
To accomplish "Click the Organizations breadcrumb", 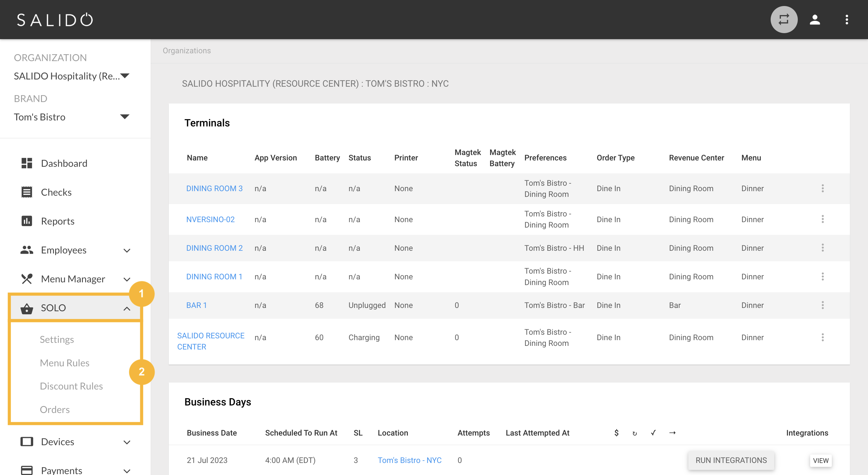I will coord(187,51).
